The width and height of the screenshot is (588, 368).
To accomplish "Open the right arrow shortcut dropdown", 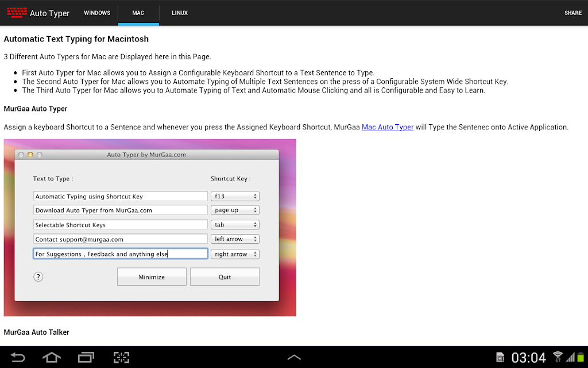I will pyautogui.click(x=235, y=254).
